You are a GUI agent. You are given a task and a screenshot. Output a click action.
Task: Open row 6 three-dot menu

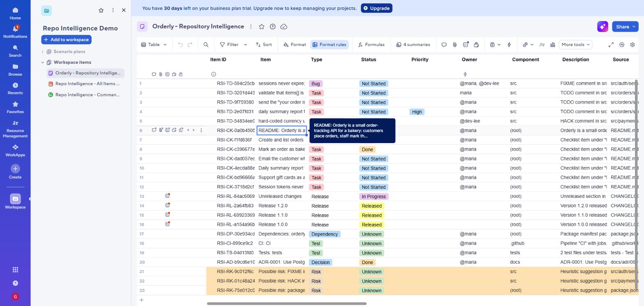coord(201,130)
